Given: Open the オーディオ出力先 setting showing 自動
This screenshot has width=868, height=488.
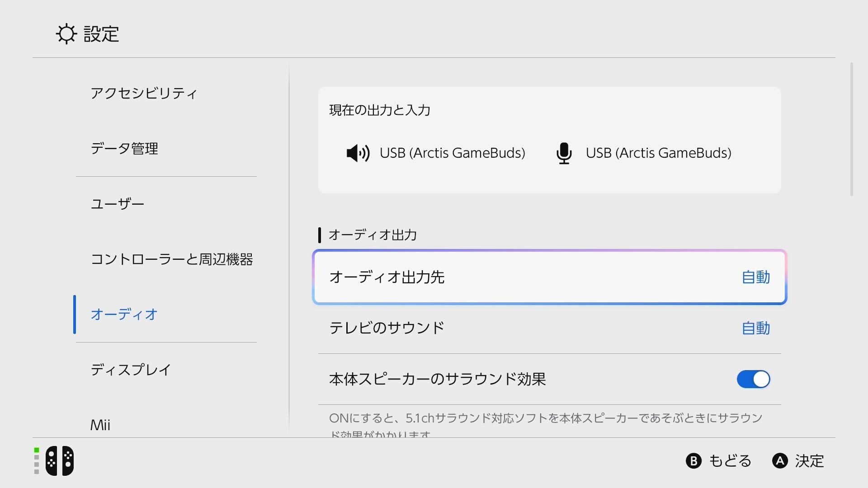Looking at the screenshot, I should pos(549,277).
